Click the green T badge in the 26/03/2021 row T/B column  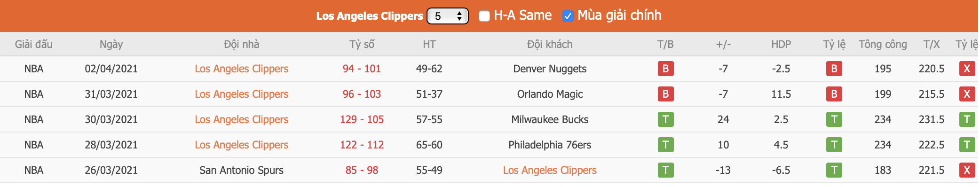(665, 170)
